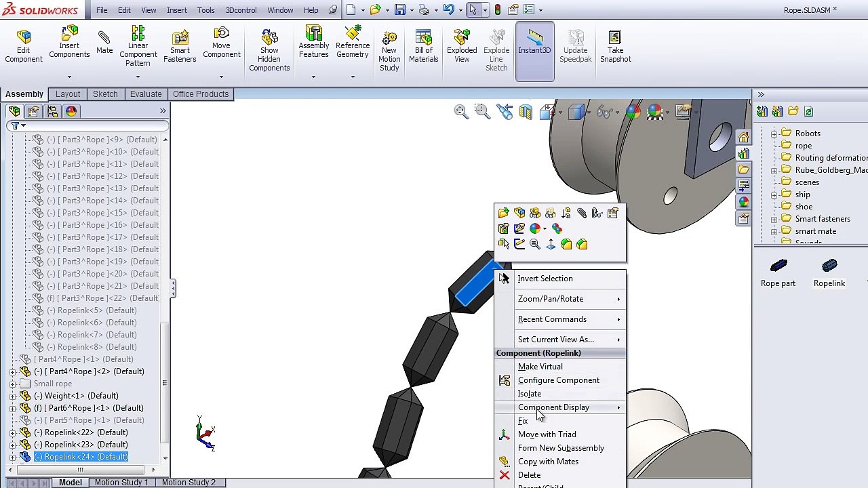Click the Exploded View tool

pos(462,46)
